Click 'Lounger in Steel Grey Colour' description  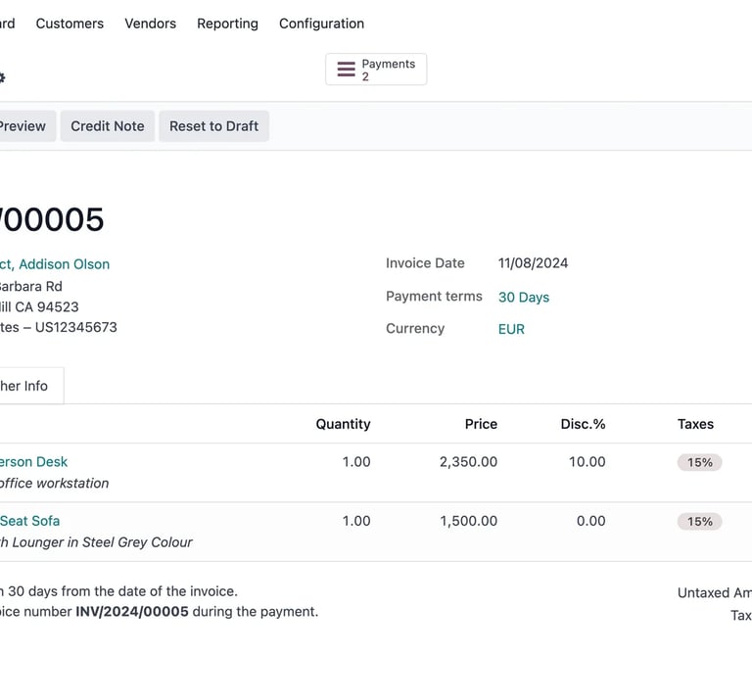102,542
